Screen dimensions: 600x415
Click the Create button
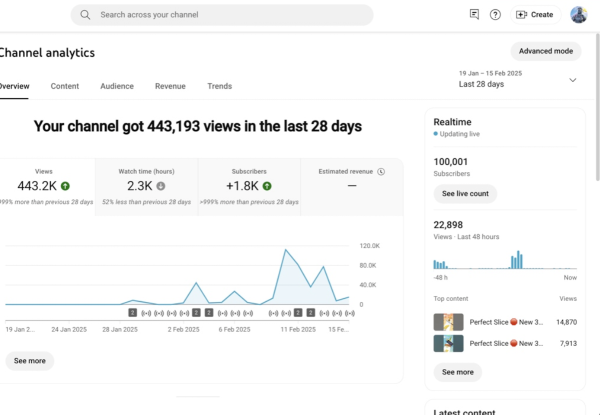point(534,15)
